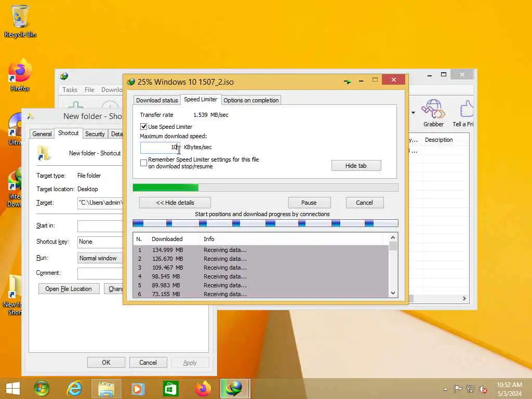Click Target path field in Properties
This screenshot has width=532, height=399.
pos(100,203)
